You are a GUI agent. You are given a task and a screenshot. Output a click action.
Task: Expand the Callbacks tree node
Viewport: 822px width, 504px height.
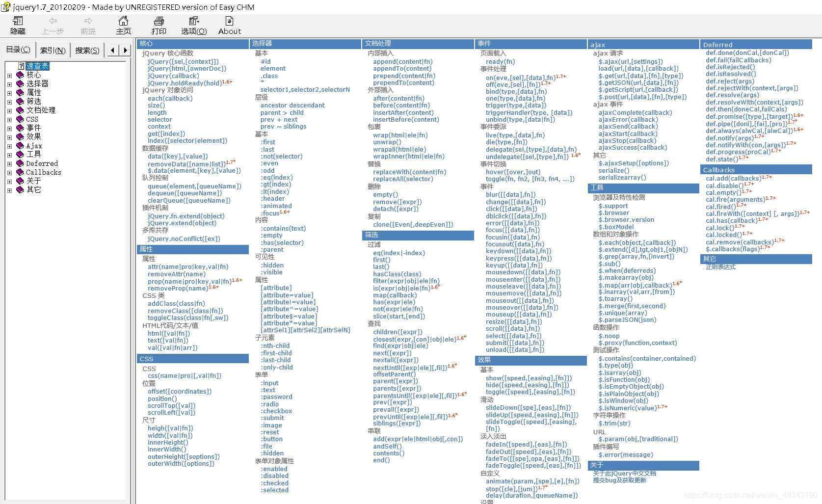pos(9,173)
